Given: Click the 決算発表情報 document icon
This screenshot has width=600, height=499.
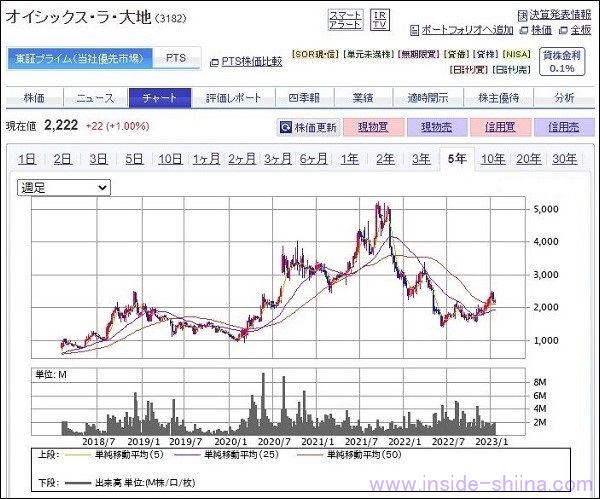Looking at the screenshot, I should point(522,15).
